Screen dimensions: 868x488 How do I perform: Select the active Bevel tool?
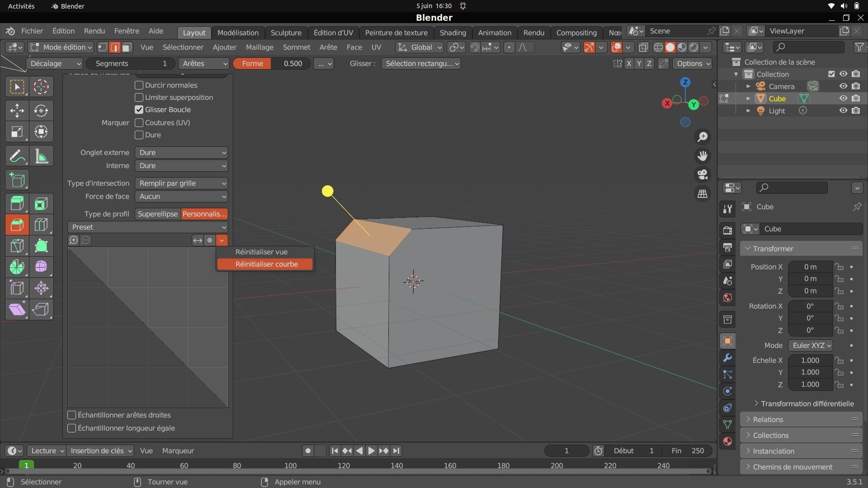[17, 225]
